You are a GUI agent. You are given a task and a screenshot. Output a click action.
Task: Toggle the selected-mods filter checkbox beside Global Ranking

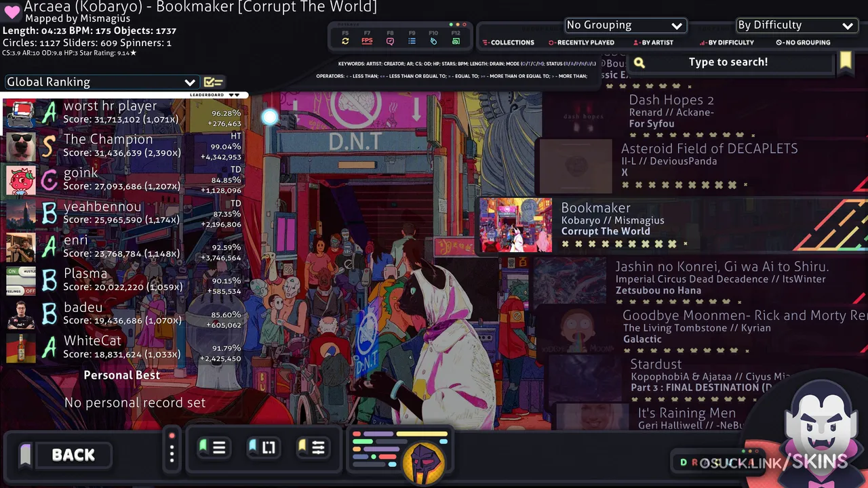(x=213, y=82)
